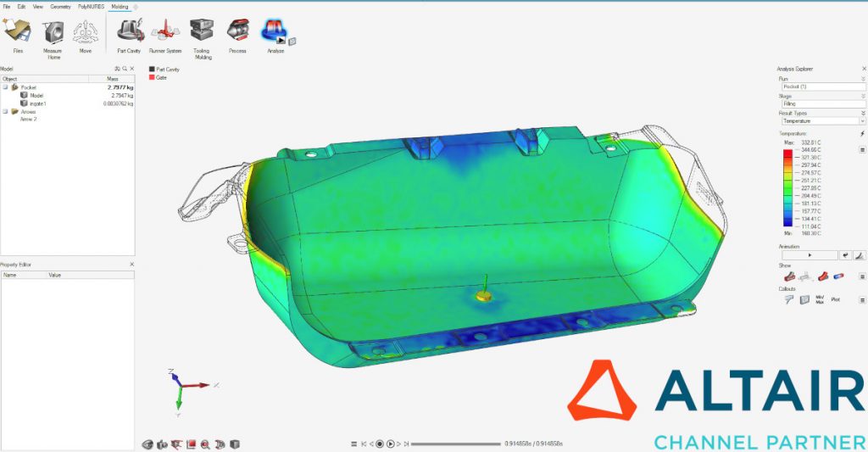The image size is (868, 452).
Task: Open the Runner System tool
Action: tap(165, 32)
